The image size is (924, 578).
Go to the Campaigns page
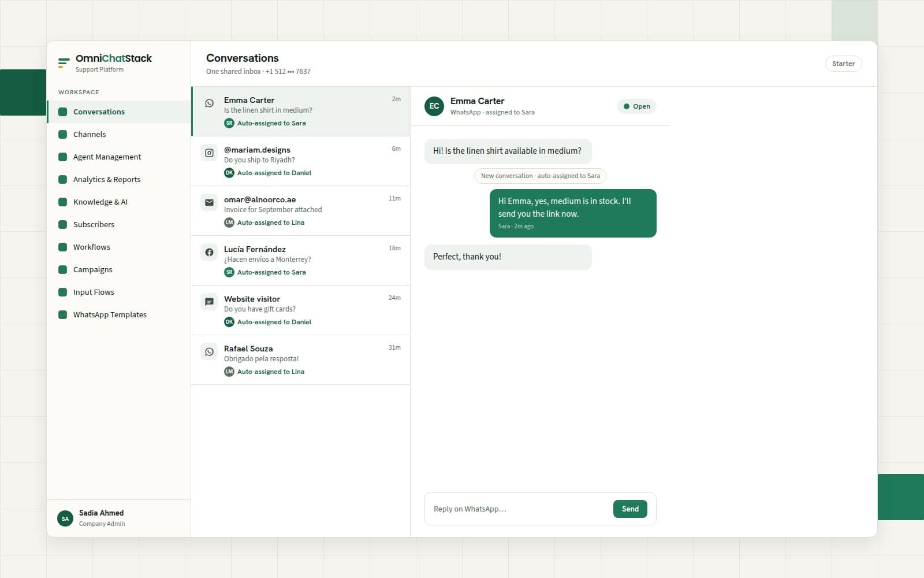pyautogui.click(x=119, y=269)
